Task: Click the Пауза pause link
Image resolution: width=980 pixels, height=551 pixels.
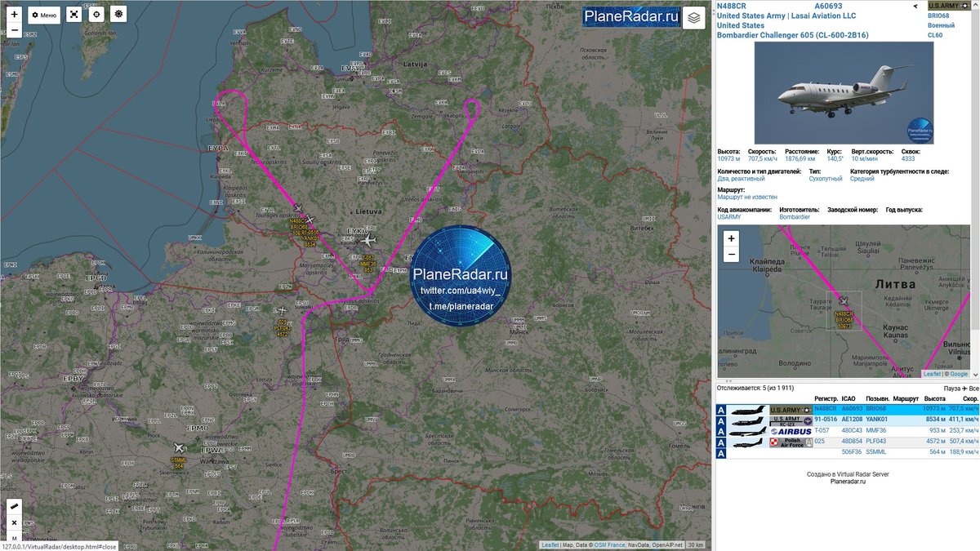Action: [x=951, y=388]
